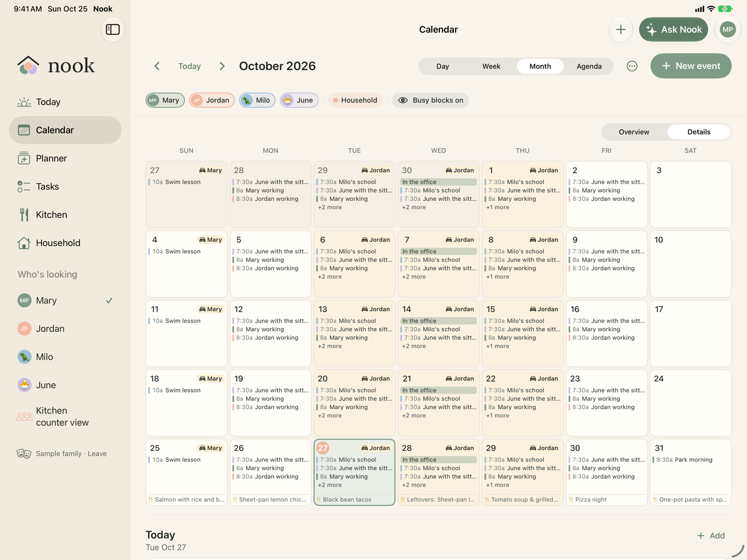Click the plus quick-add icon beside Ask Nook
Image resolution: width=747 pixels, height=560 pixels.
pos(620,29)
